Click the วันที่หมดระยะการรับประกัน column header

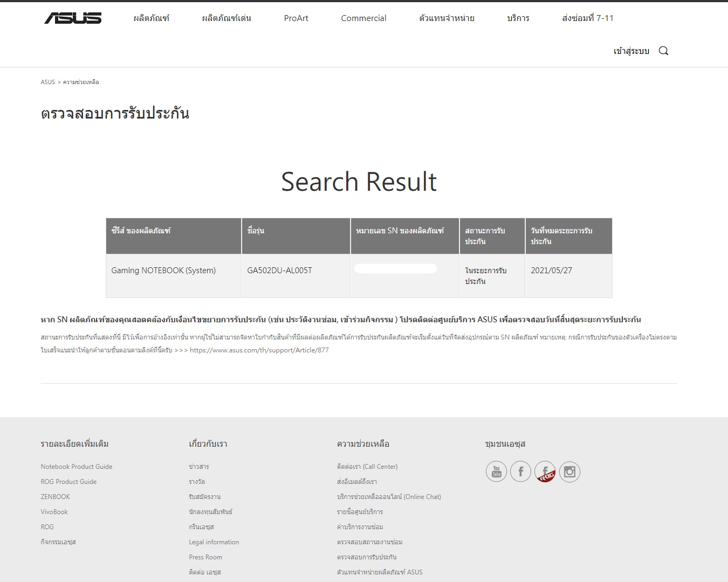[x=568, y=236]
